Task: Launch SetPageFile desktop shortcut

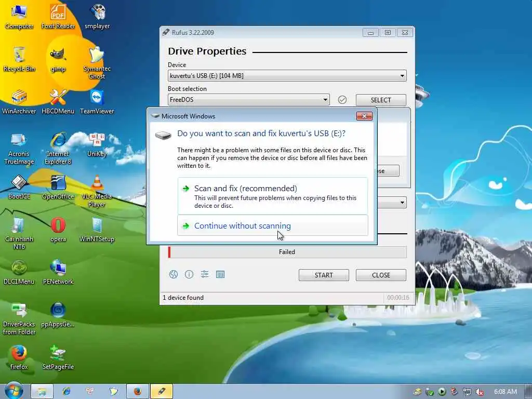Action: tap(58, 357)
